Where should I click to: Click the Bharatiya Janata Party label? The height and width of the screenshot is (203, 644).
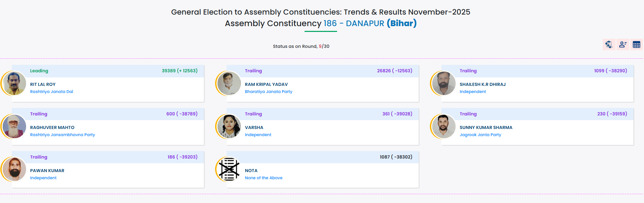(268, 92)
